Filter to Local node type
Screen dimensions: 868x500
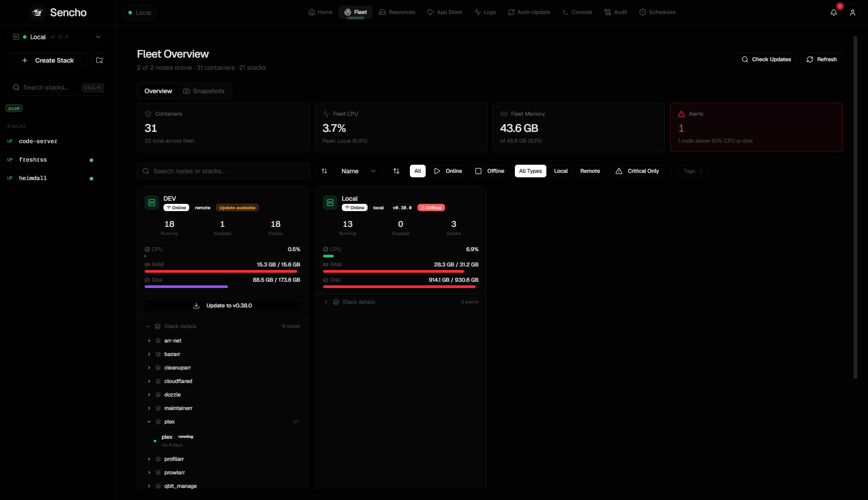(x=561, y=171)
